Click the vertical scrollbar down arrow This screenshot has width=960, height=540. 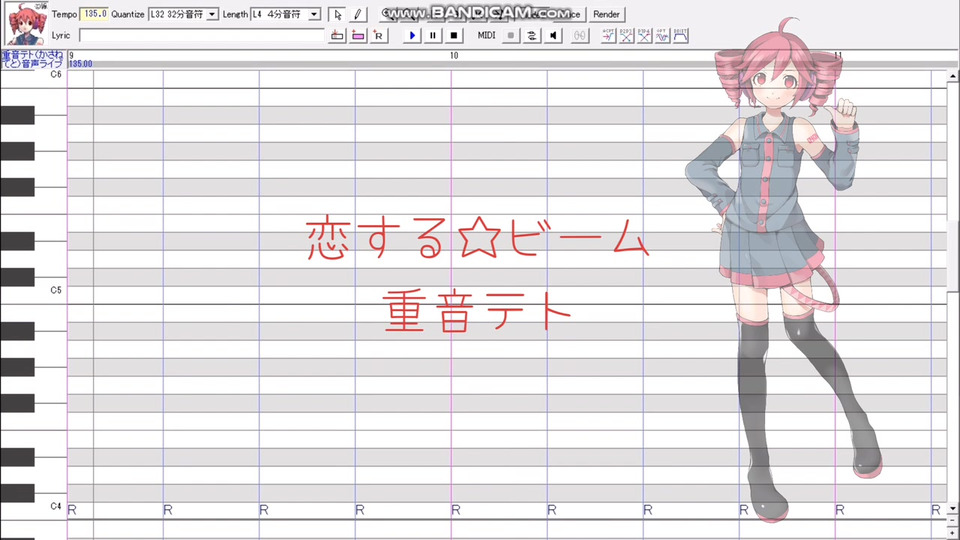click(953, 508)
